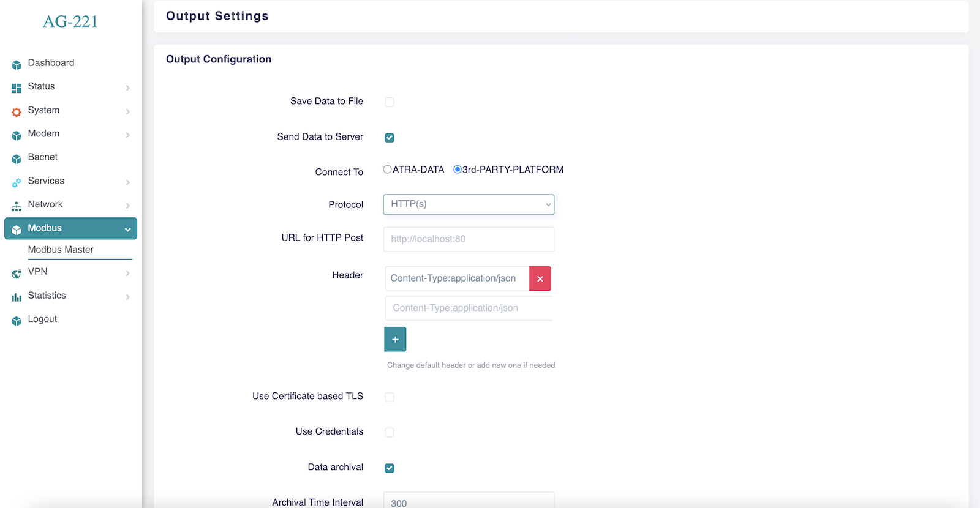Open the Bacnet menu item
Image resolution: width=980 pixels, height=508 pixels.
[43, 157]
